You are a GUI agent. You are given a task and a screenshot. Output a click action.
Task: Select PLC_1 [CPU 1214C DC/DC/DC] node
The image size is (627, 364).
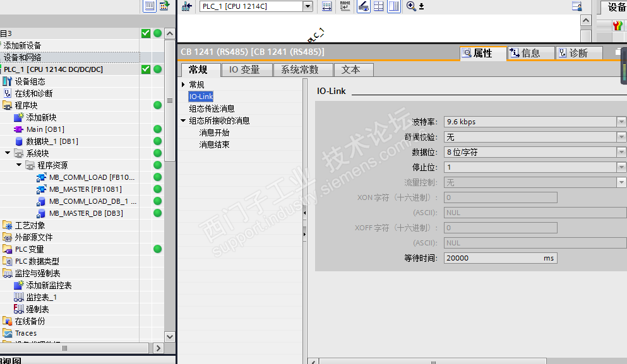53,69
